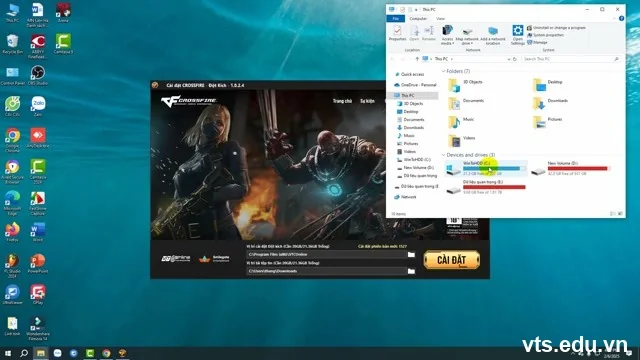This screenshot has height=360, width=640.
Task: Edit the C:\Program Files install path field
Action: coord(326,255)
